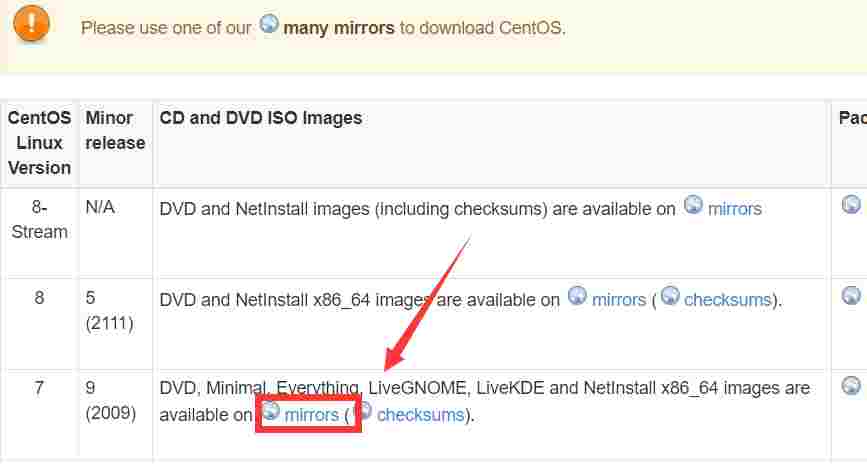Click the "Minor release" column header
This screenshot has width=867, height=476.
point(115,130)
